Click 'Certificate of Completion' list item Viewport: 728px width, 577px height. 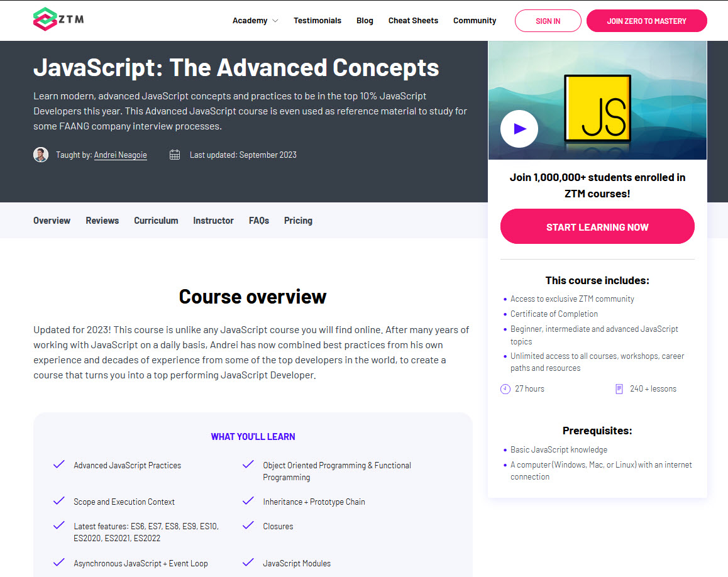click(554, 314)
